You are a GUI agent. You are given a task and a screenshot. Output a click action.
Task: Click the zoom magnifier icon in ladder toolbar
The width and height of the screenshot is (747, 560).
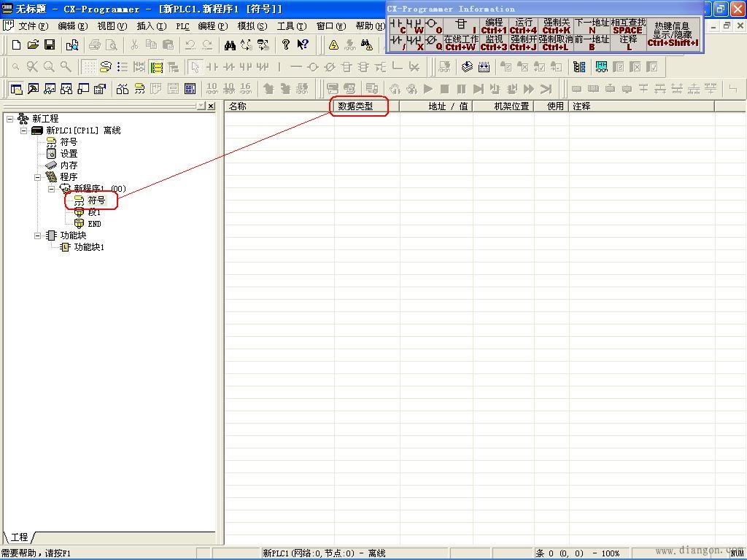point(49,67)
